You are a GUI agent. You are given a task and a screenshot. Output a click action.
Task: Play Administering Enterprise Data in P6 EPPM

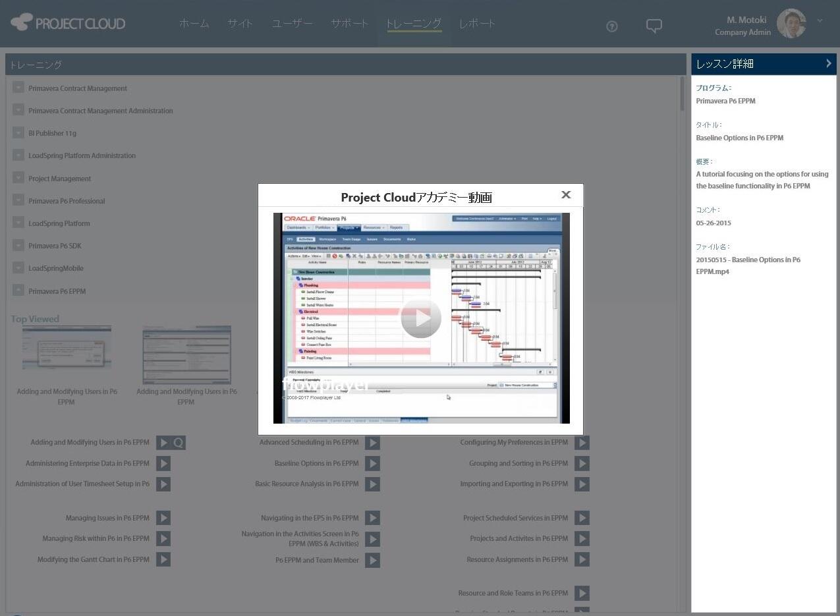coord(163,464)
